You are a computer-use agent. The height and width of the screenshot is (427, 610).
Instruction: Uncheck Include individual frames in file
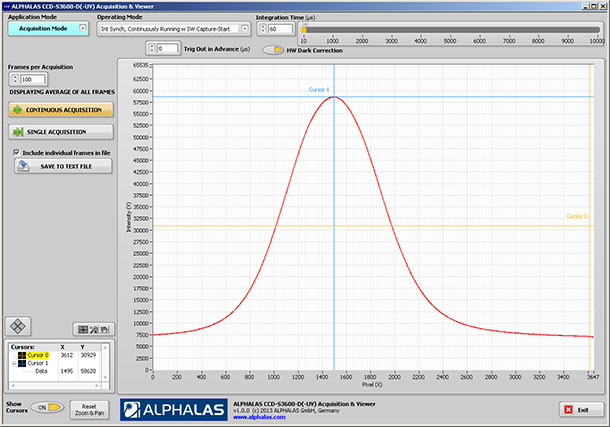tap(15, 151)
